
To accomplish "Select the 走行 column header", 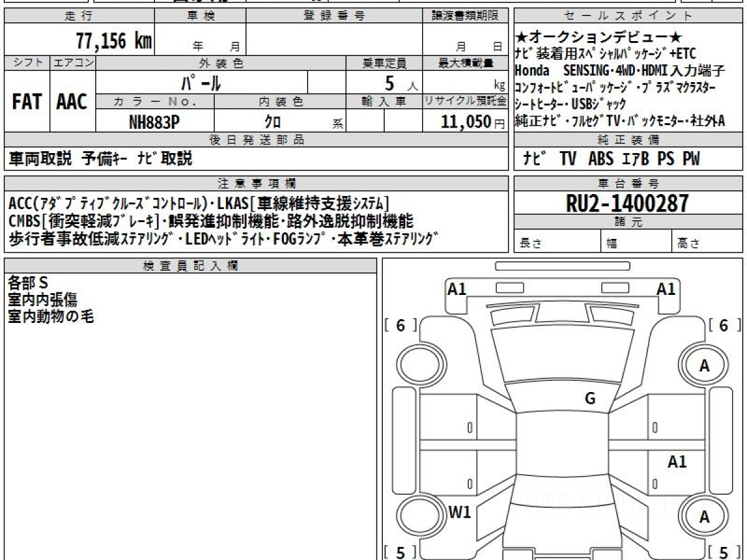I will click(79, 16).
